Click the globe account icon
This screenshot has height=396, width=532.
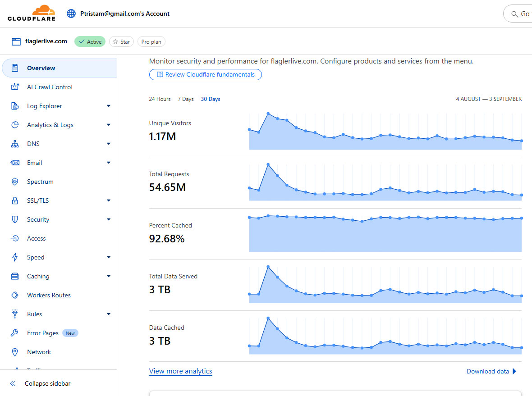[71, 14]
